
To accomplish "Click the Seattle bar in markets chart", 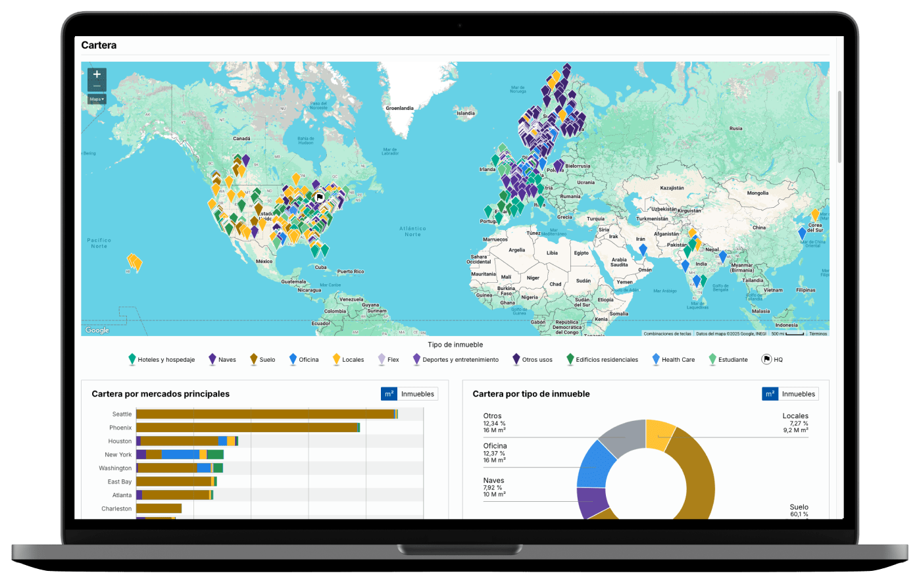I will 264,414.
